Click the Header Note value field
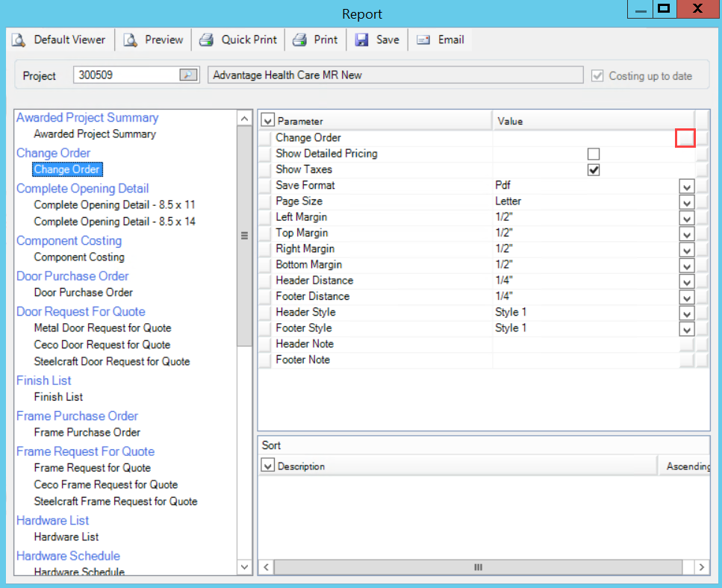Screen dimensions: 722x588 point(586,344)
